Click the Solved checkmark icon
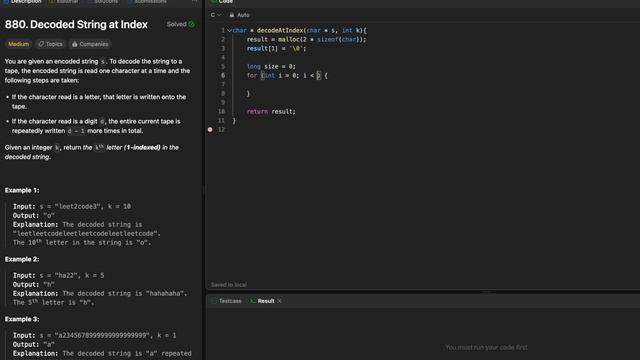 (x=191, y=24)
